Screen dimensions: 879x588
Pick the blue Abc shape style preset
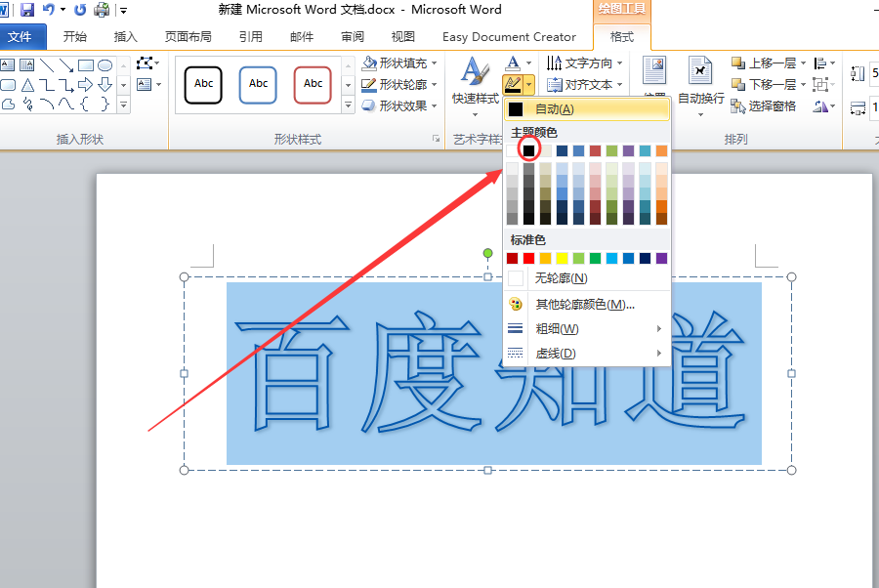258,85
